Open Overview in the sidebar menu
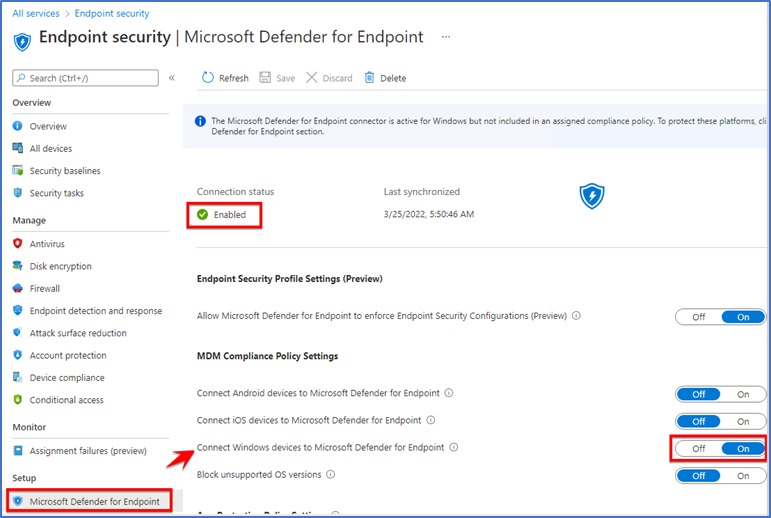771x518 pixels. (x=48, y=126)
